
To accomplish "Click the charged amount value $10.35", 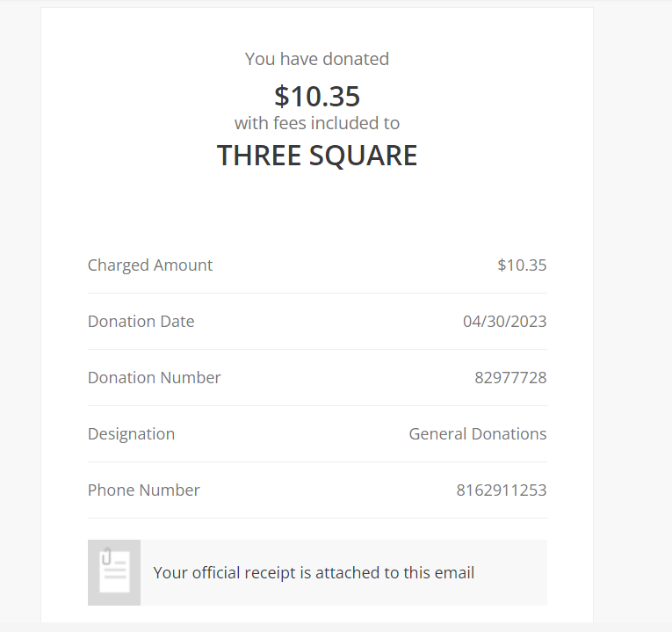I will coord(522,265).
